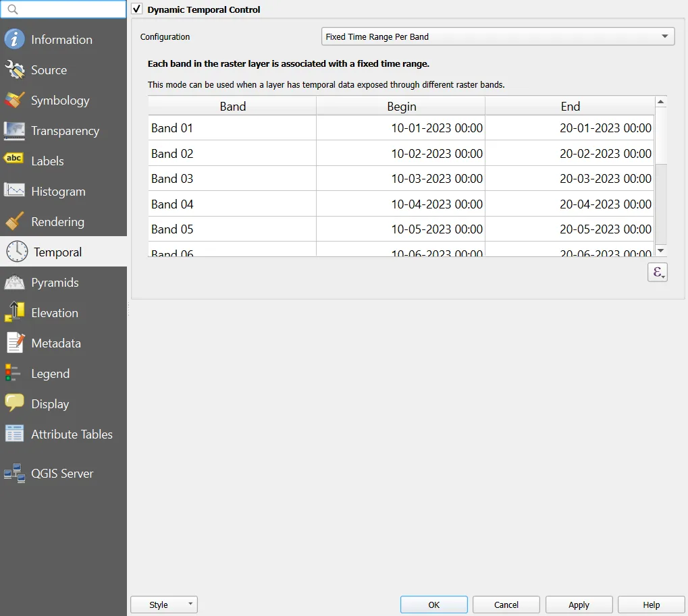The width and height of the screenshot is (688, 616).
Task: Select the Band 04 cell
Action: (x=232, y=204)
